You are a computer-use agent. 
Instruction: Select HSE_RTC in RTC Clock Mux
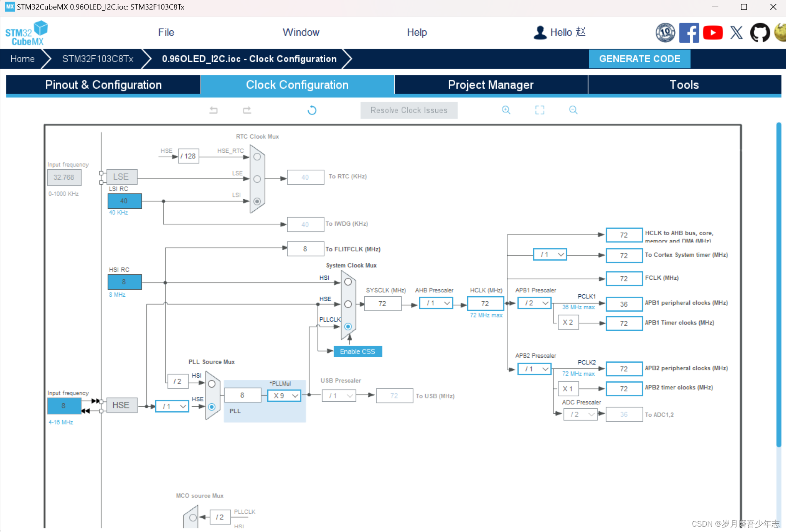[x=257, y=157]
